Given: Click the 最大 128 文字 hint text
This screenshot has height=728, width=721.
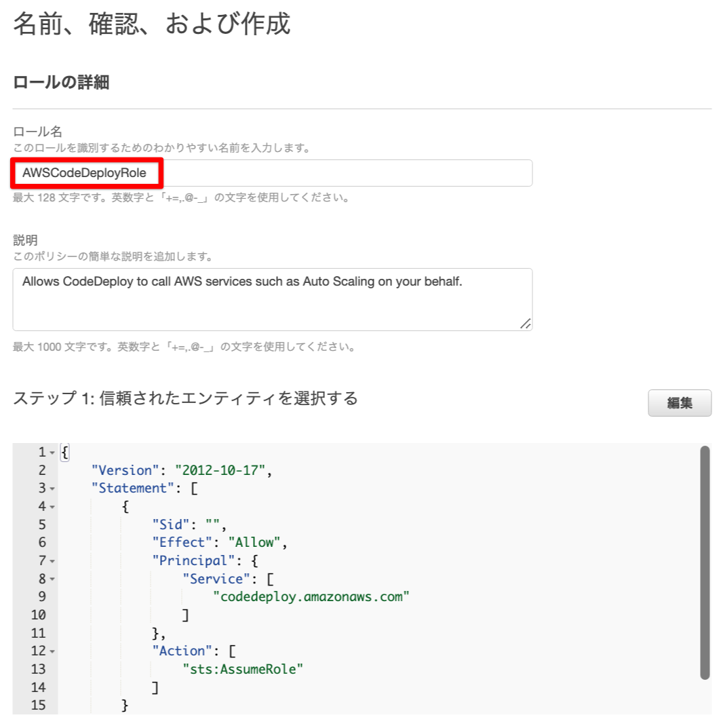Looking at the screenshot, I should [x=181, y=198].
